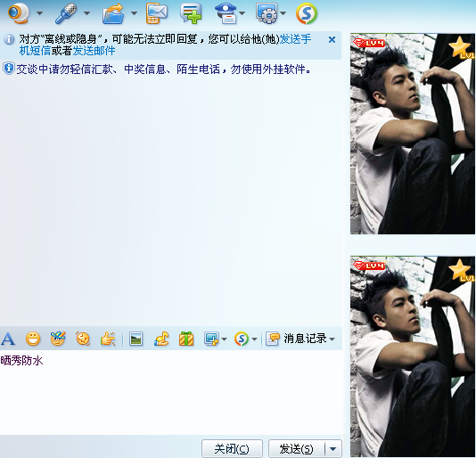
Task: Click the Soso search icon in chat toolbar
Action: (x=242, y=339)
